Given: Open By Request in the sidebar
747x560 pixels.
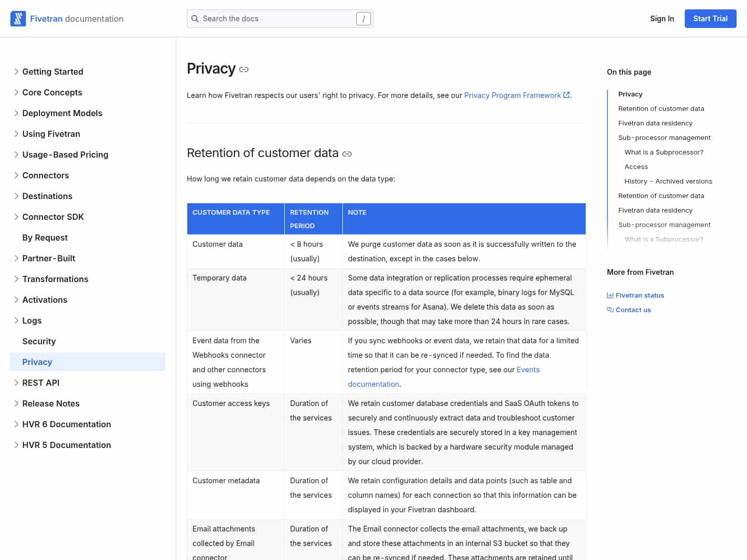Looking at the screenshot, I should 45,237.
